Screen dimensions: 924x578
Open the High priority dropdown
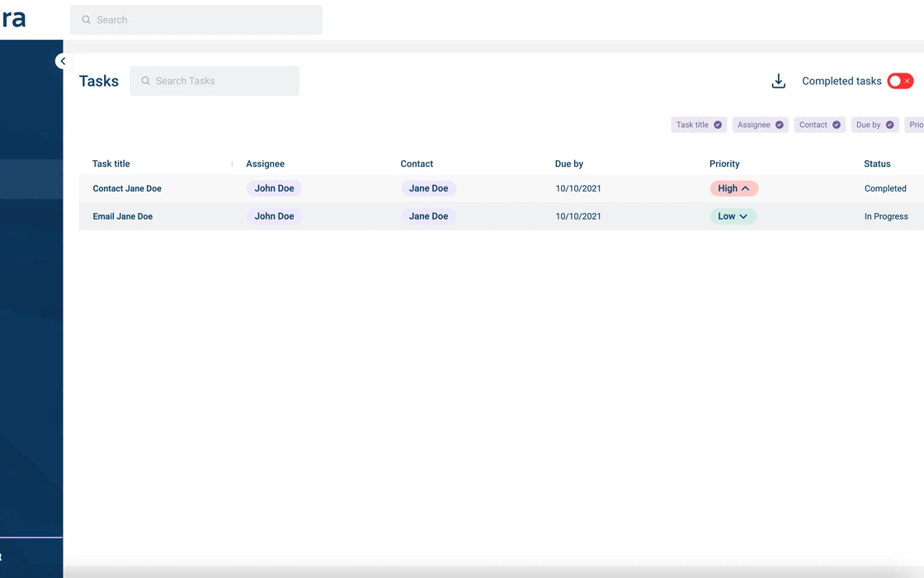tap(733, 188)
